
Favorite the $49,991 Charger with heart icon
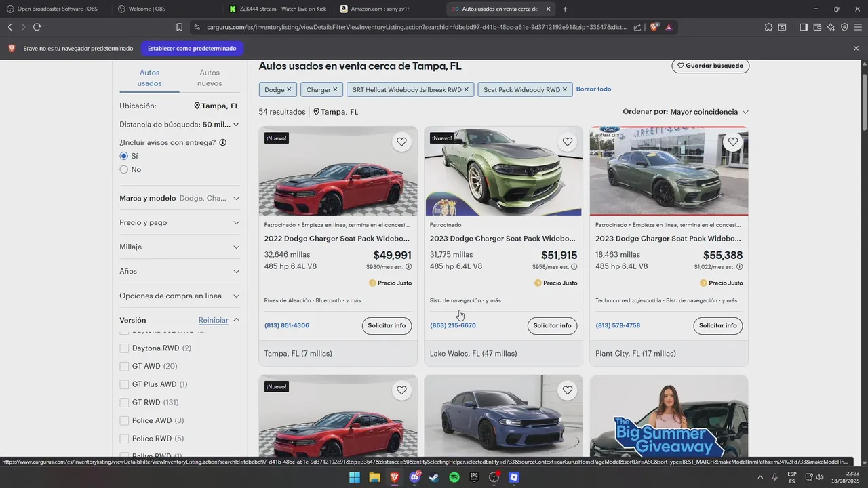(x=401, y=142)
